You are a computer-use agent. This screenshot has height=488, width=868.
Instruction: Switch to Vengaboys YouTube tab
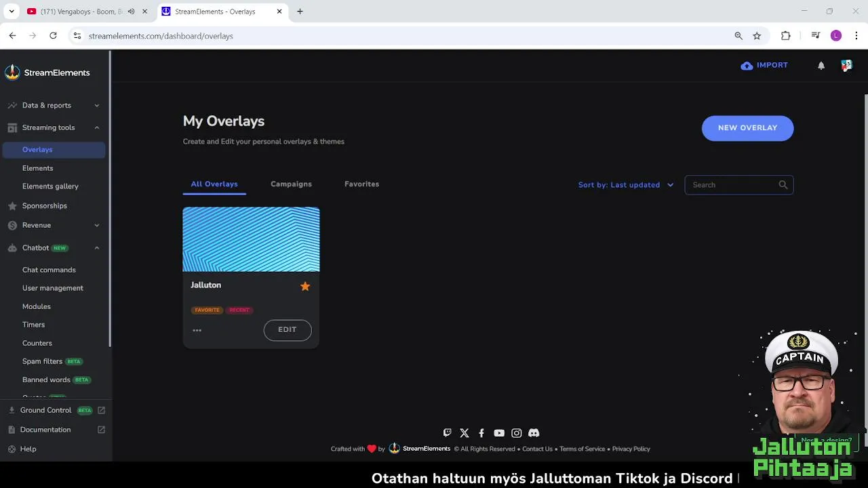pyautogui.click(x=87, y=12)
